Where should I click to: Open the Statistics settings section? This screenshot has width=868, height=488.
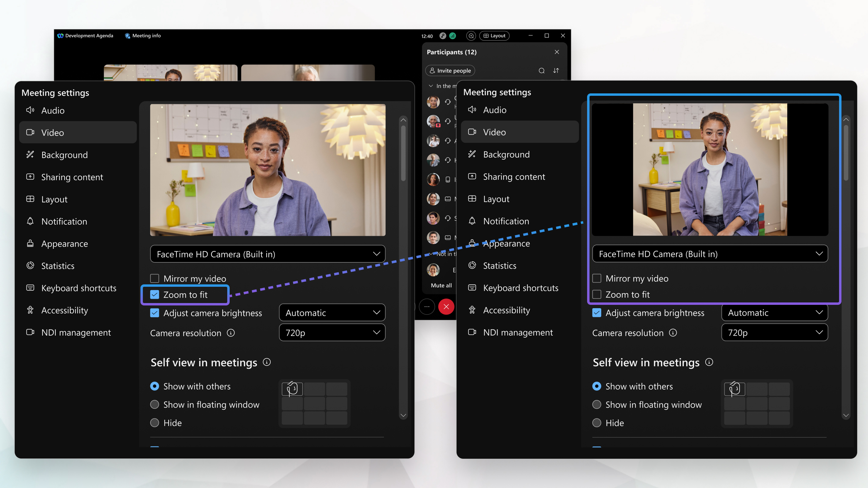pyautogui.click(x=58, y=266)
